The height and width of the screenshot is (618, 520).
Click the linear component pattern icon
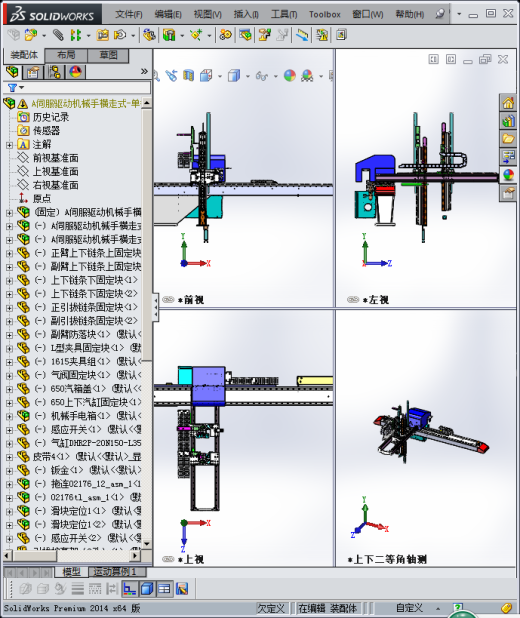click(76, 35)
